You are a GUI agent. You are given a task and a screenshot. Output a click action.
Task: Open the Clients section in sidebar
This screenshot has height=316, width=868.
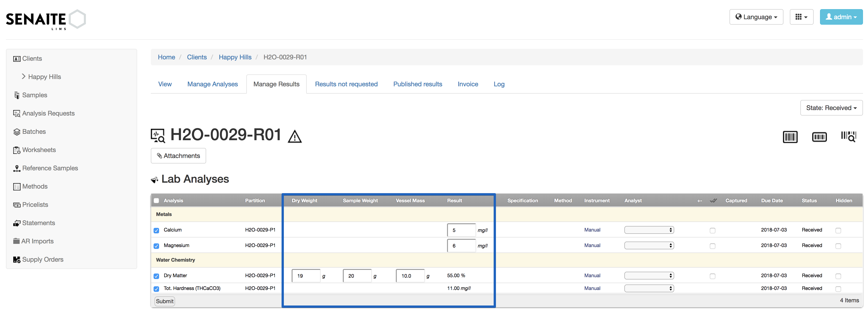click(x=32, y=58)
